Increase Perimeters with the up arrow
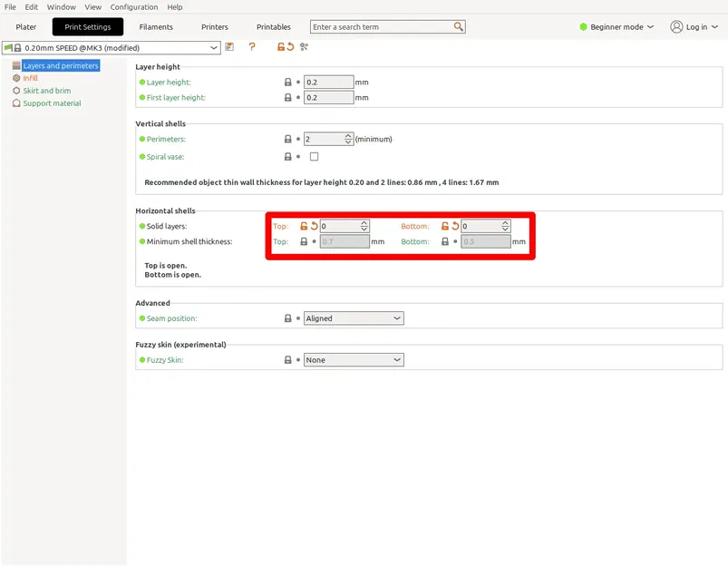This screenshot has height=567, width=728. coord(348,136)
